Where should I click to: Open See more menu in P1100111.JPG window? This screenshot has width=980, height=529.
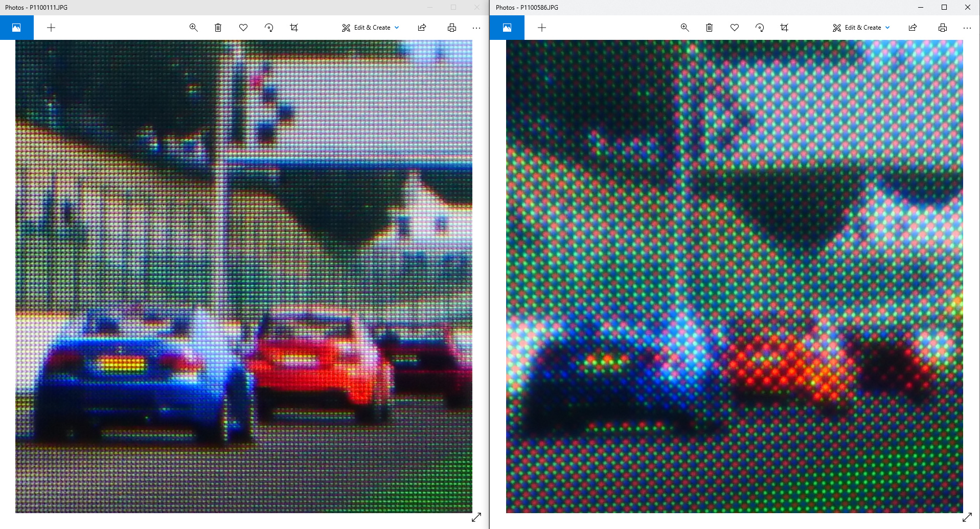pos(476,28)
